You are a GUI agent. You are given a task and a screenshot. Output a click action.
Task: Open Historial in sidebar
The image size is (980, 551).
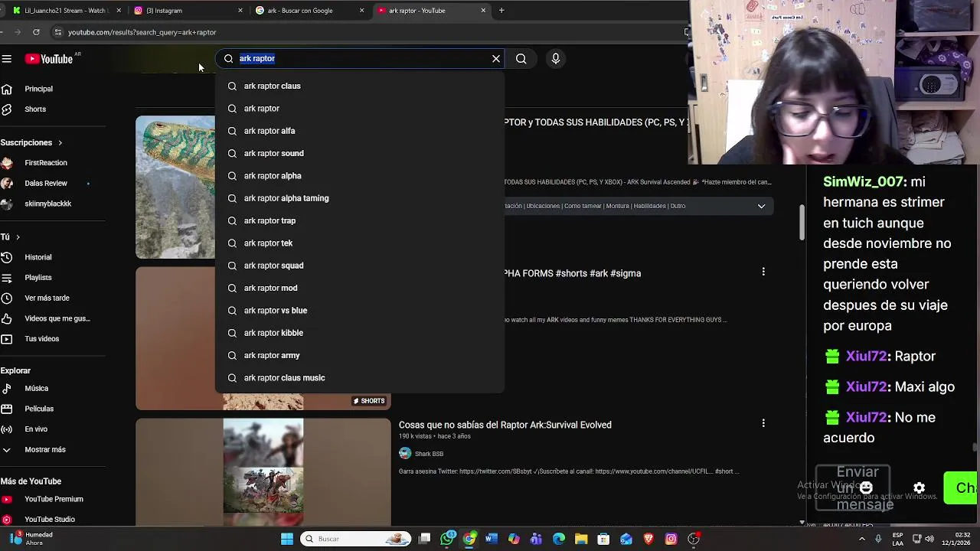(38, 257)
